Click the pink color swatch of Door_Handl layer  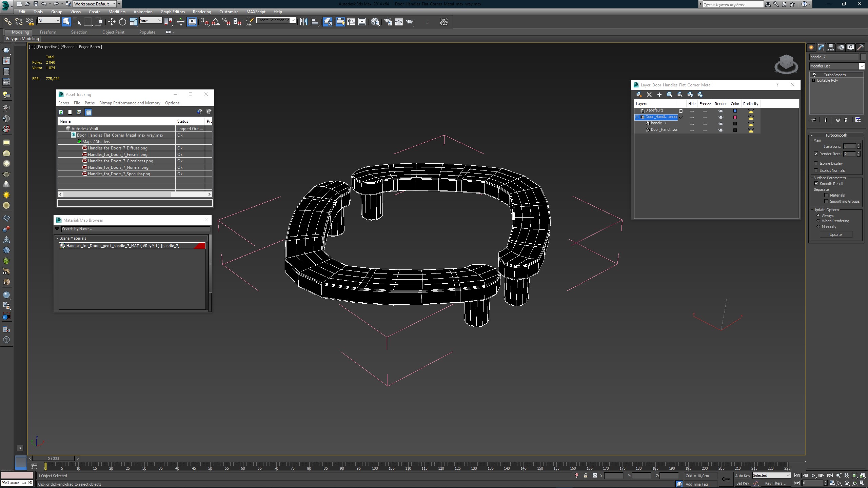735,117
